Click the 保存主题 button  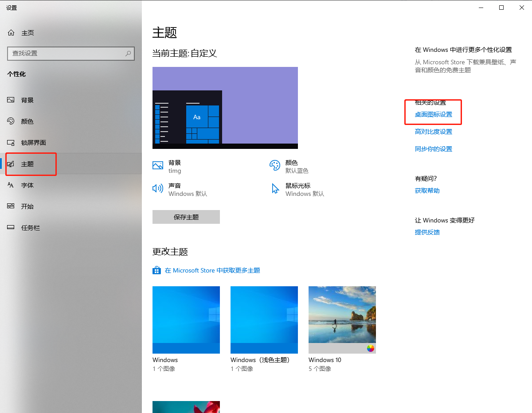[186, 217]
